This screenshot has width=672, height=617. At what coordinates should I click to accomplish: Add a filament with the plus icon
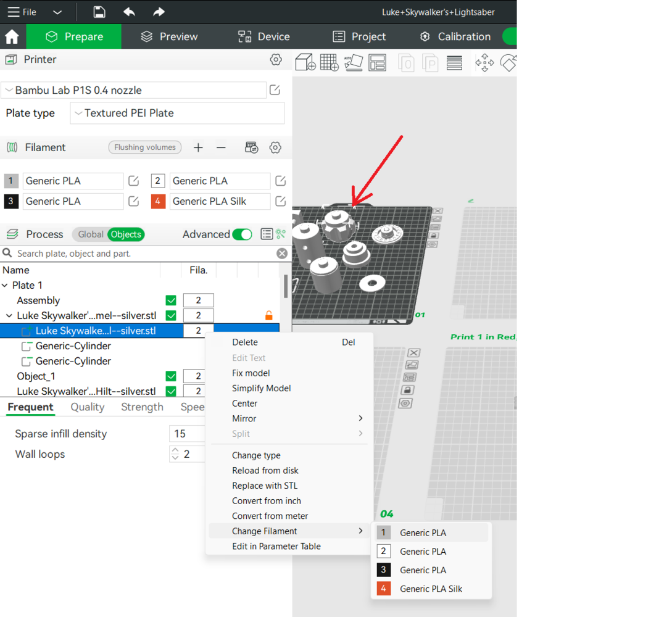click(198, 147)
